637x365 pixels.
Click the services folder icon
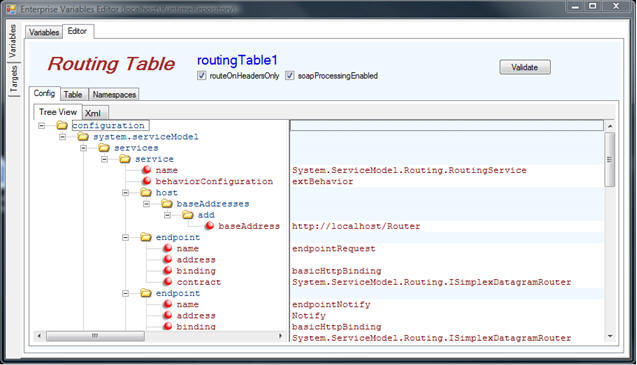(104, 148)
